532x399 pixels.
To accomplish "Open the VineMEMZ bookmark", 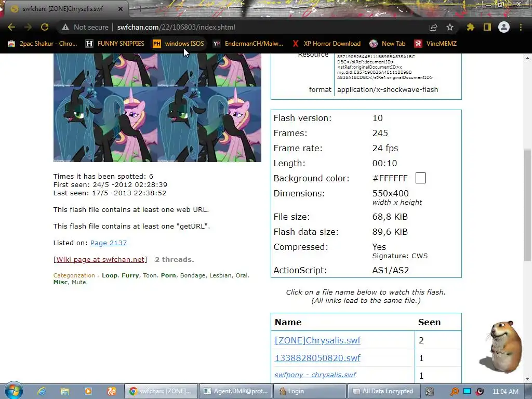I will [x=435, y=44].
